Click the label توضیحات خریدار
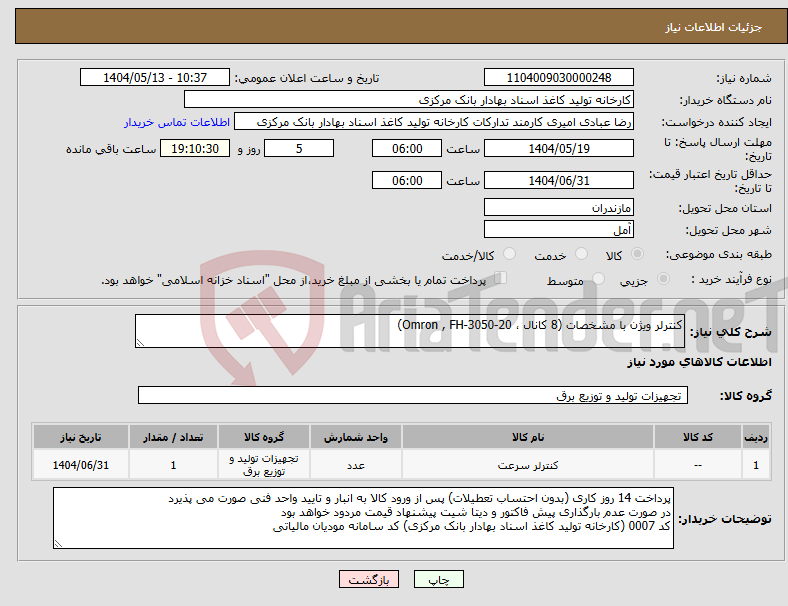 click(725, 519)
